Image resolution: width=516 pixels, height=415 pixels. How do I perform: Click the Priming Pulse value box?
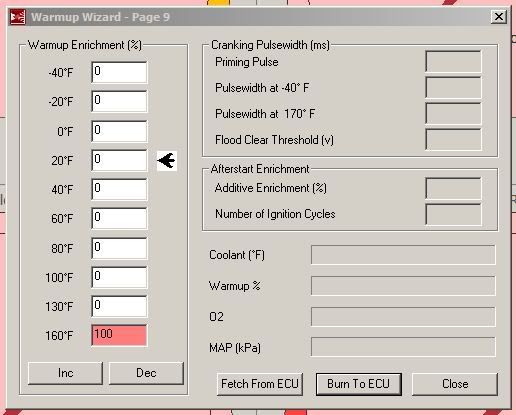(453, 62)
